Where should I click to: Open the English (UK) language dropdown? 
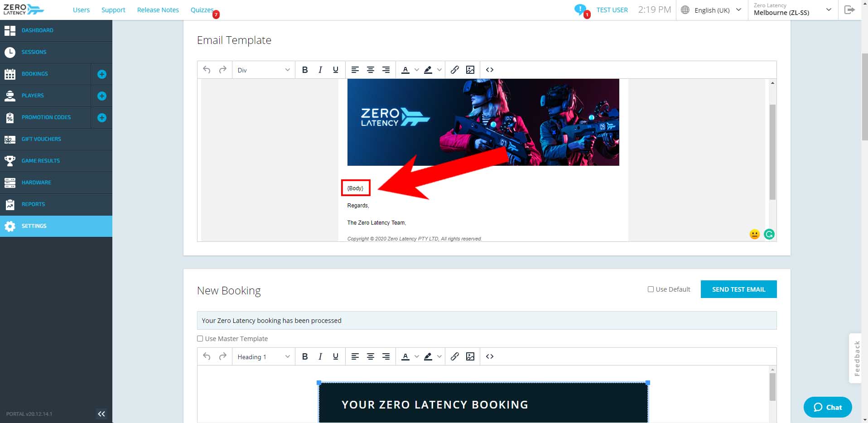click(711, 10)
